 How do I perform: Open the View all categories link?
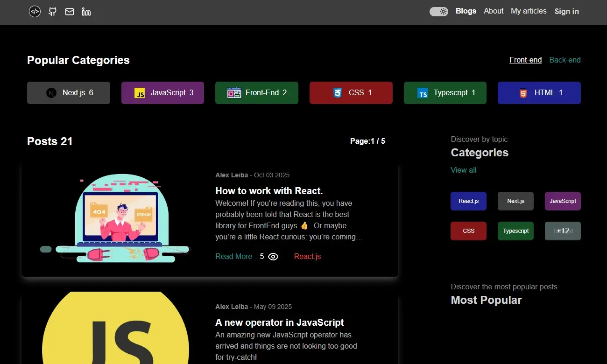pyautogui.click(x=463, y=170)
